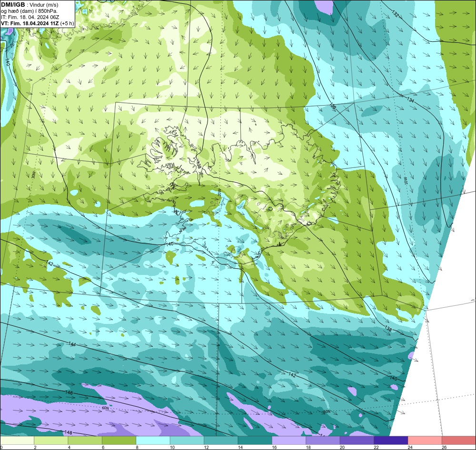Click the 22–24 m/s dark indigo legend swatch
The height and width of the screenshot is (450, 476).
tap(391, 440)
